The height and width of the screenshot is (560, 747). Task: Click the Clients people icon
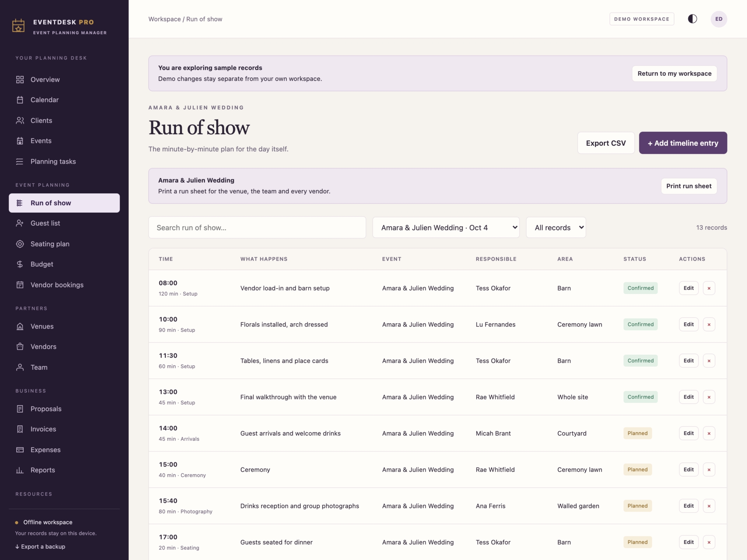tap(20, 121)
